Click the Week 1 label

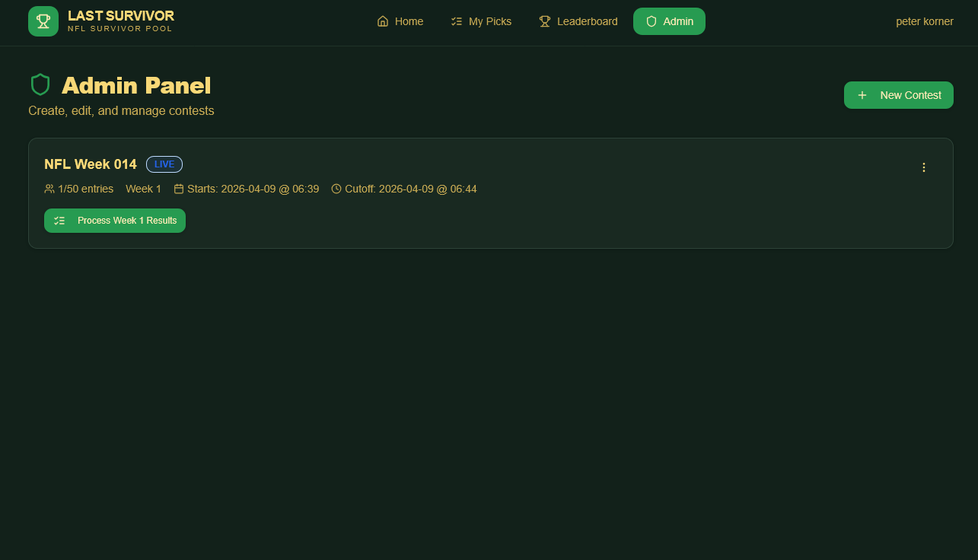click(x=143, y=189)
